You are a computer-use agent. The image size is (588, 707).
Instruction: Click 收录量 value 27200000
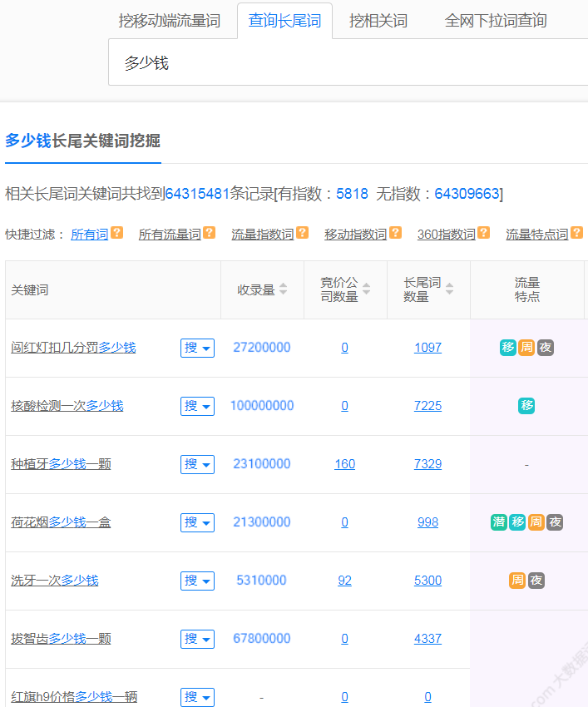tap(262, 348)
